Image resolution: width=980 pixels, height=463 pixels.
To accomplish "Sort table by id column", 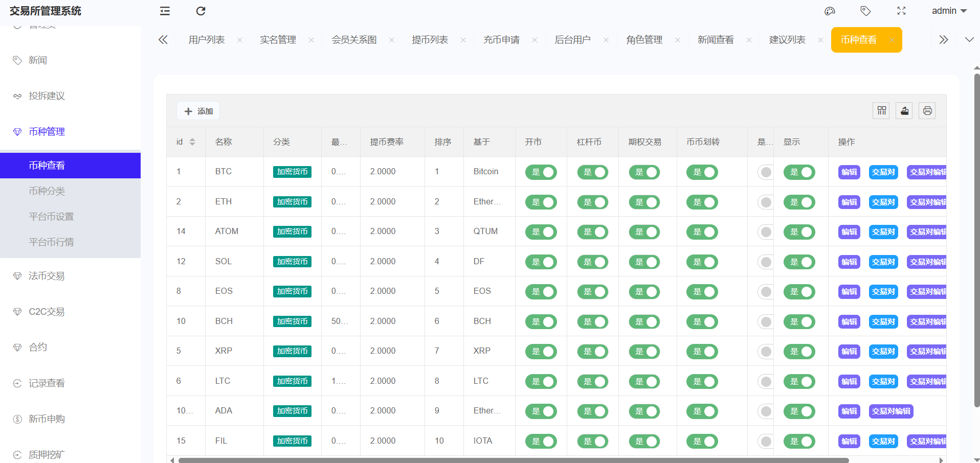I will point(192,142).
